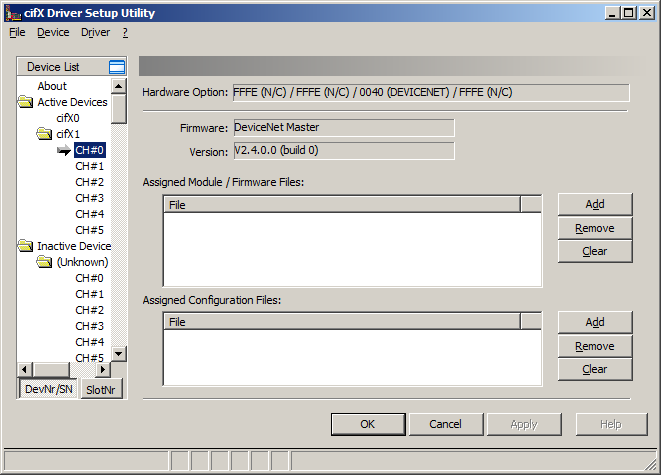Add a module / firmware file
Screen dimensions: 661x475
(595, 204)
